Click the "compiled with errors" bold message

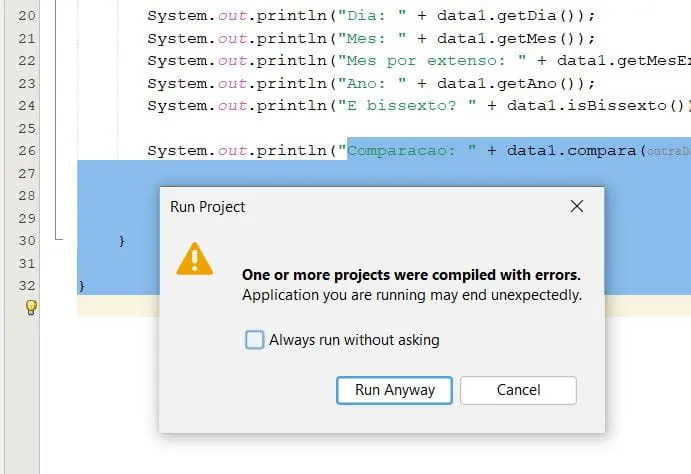(x=411, y=275)
